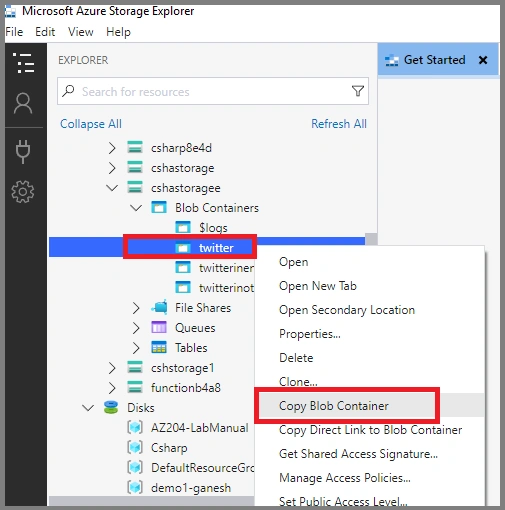This screenshot has width=505, height=510.
Task: Click the Storage Explorer app icon in title bar
Action: pos(10,11)
